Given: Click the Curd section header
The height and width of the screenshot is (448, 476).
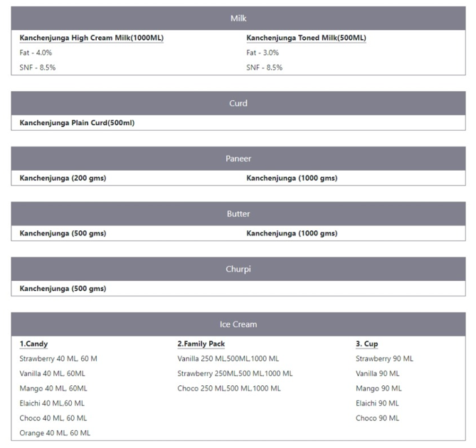Looking at the screenshot, I should [x=238, y=103].
